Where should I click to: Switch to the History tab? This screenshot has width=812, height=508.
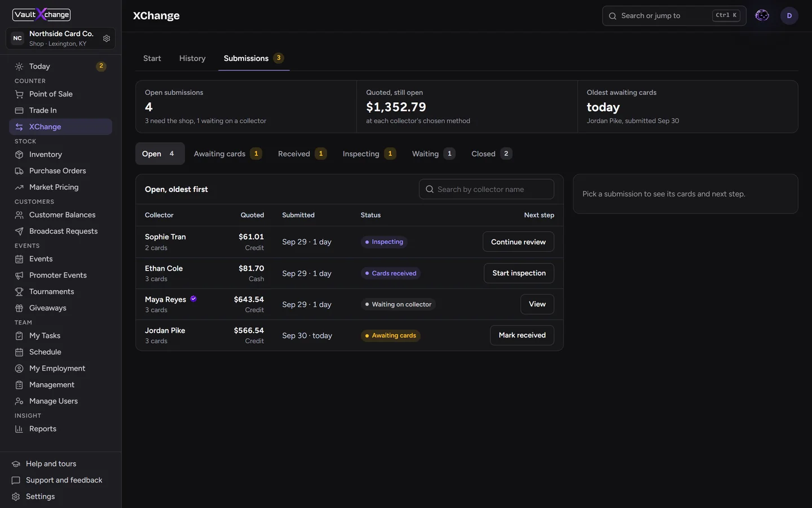(x=192, y=58)
